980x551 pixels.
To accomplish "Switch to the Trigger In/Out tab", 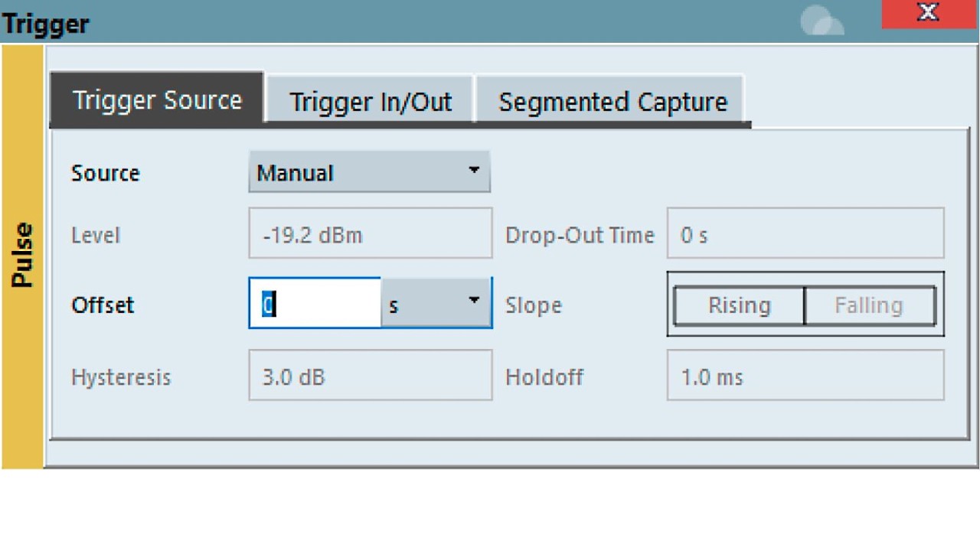I will pos(370,102).
